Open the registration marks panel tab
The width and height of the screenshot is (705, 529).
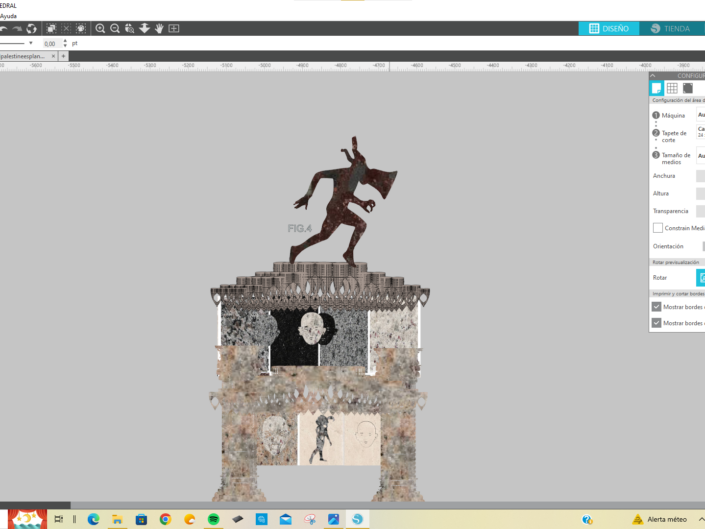(x=687, y=88)
